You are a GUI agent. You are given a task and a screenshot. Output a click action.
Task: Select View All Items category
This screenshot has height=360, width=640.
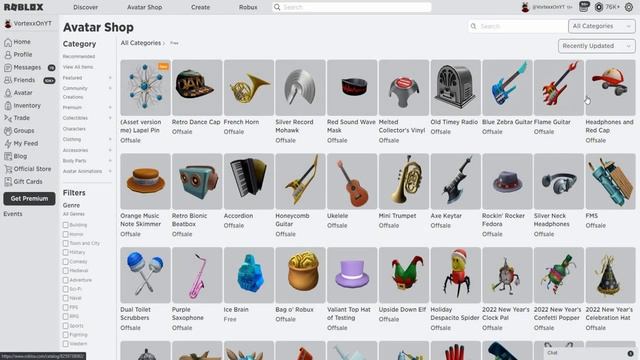78,67
